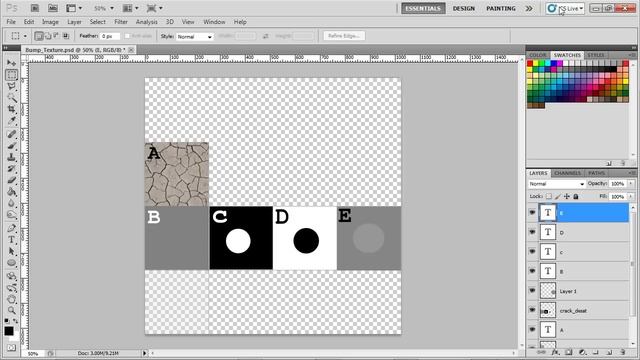Select the Pen tool

tap(11, 228)
